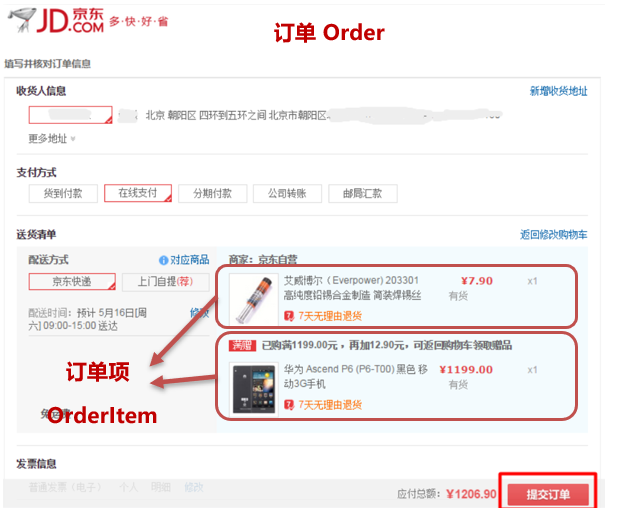The image size is (635, 518).
Task: Click the red 满赠 promotion tag
Action: [x=242, y=345]
